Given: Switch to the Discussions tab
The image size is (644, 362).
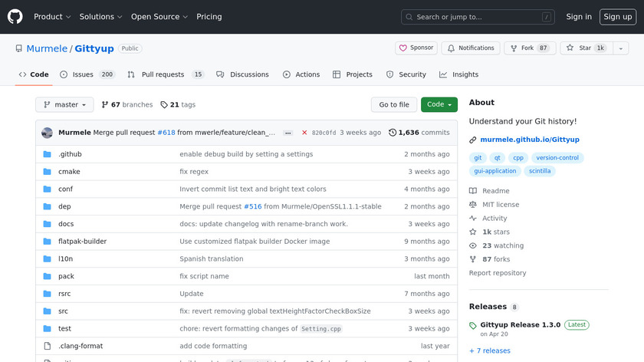Looking at the screenshot, I should pos(242,74).
